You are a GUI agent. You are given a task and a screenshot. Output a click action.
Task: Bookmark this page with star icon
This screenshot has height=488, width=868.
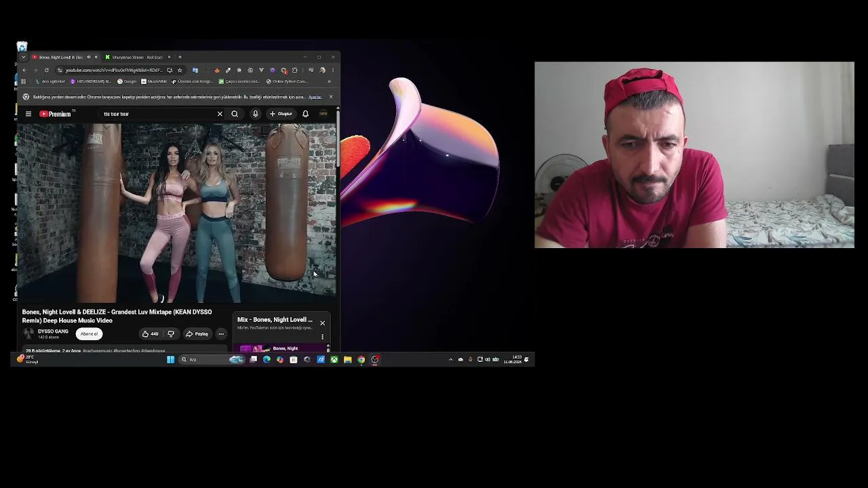[180, 70]
